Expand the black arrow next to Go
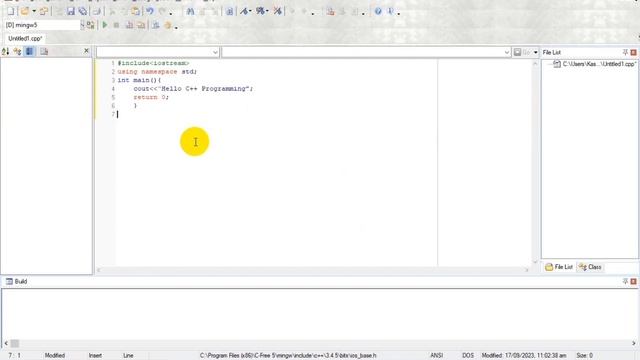Image resolution: width=640 pixels, height=360 pixels. (536, 52)
